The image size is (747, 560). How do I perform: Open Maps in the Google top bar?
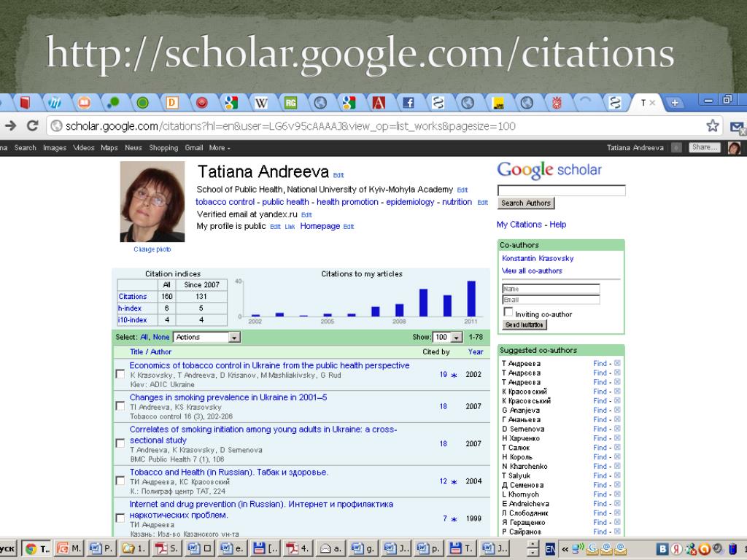pyautogui.click(x=109, y=148)
